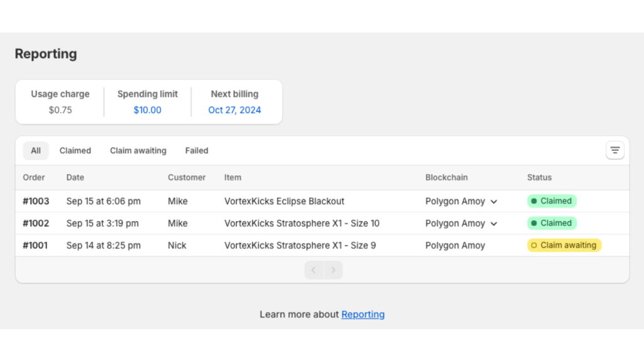The image size is (644, 362).
Task: Click the Claimed status badge for order #1002
Action: pos(552,223)
